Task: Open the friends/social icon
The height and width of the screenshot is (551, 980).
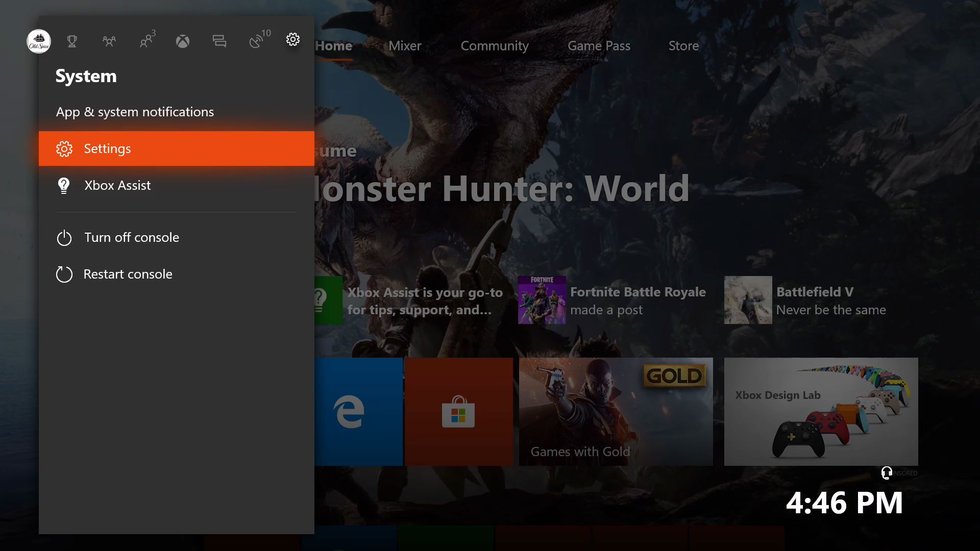Action: tap(109, 40)
